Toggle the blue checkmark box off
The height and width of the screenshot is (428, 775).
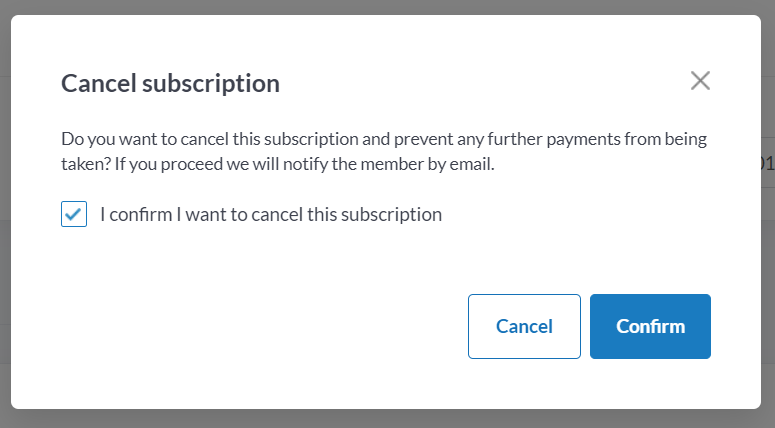[x=74, y=214]
